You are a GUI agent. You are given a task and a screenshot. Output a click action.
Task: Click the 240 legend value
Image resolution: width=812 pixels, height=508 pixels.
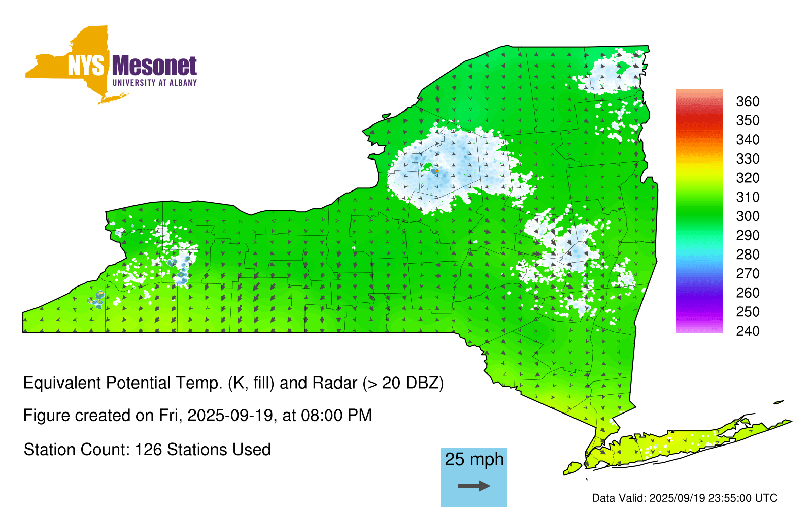tap(748, 331)
